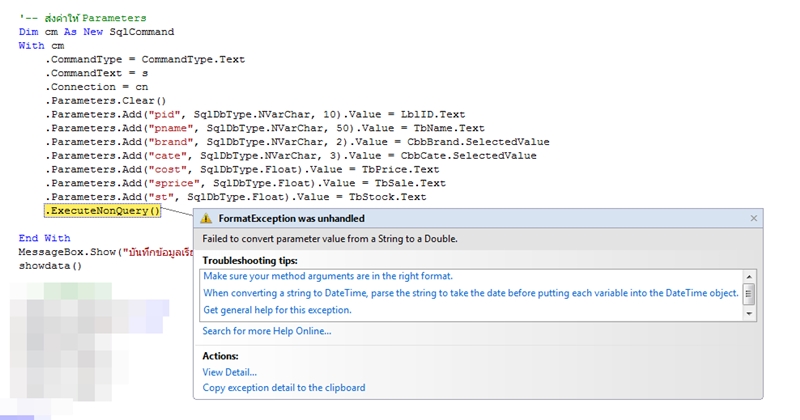Click the 'End With' statement
800x420 pixels.
[44, 238]
